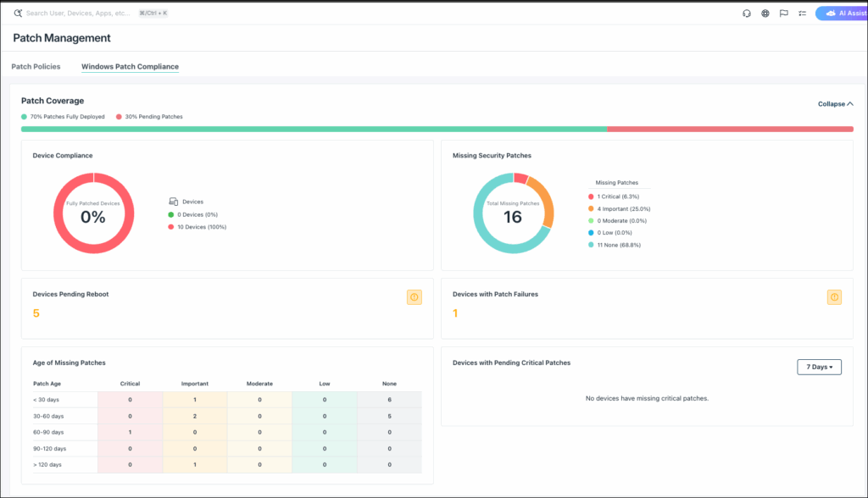Click the search magnifier icon
Viewport: 868px width, 498px height.
[18, 14]
